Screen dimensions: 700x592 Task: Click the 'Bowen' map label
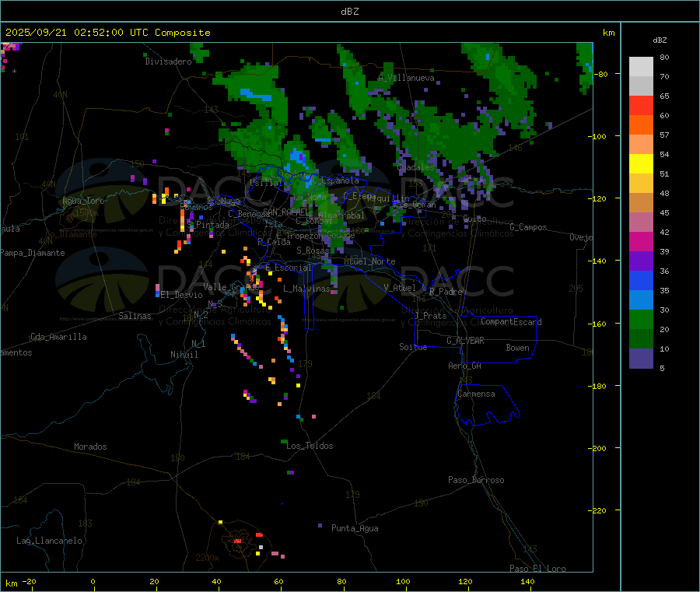tap(517, 348)
